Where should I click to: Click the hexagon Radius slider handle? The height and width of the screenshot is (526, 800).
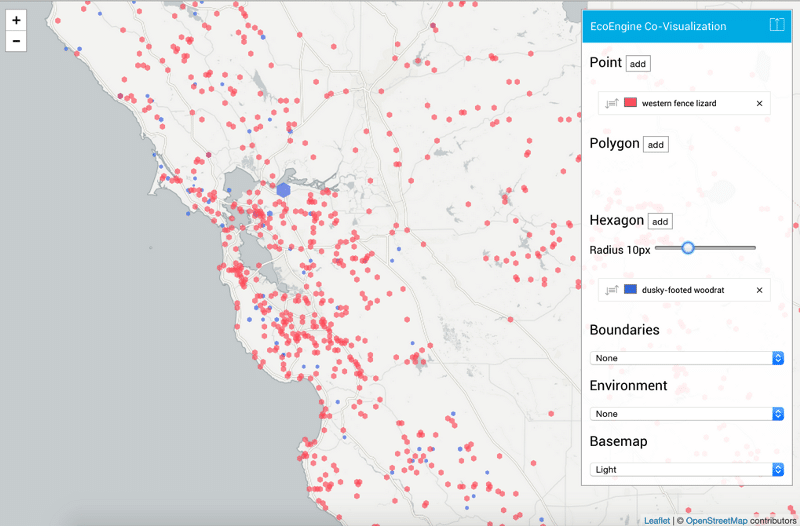(688, 247)
